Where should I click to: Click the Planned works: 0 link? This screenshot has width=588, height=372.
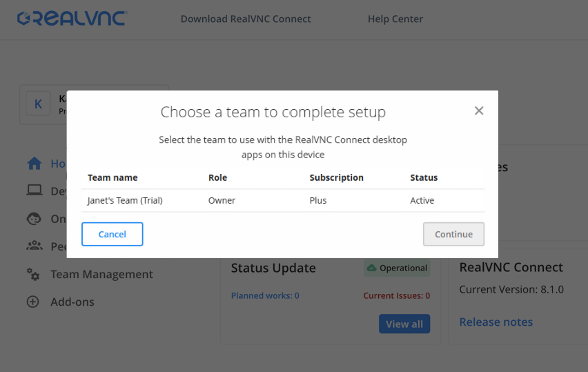pyautogui.click(x=265, y=295)
